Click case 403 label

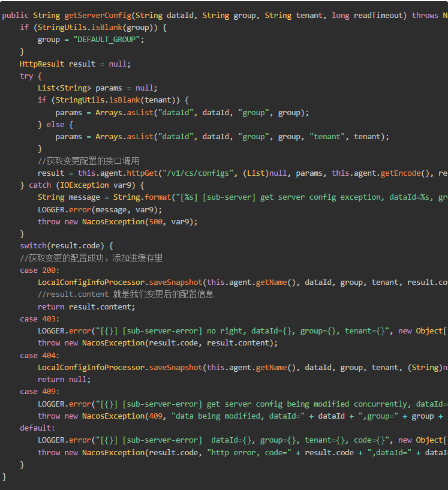click(40, 319)
